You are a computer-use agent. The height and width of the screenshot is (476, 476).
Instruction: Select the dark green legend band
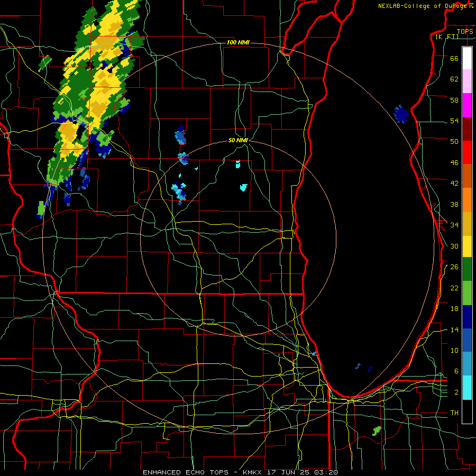pyautogui.click(x=467, y=269)
